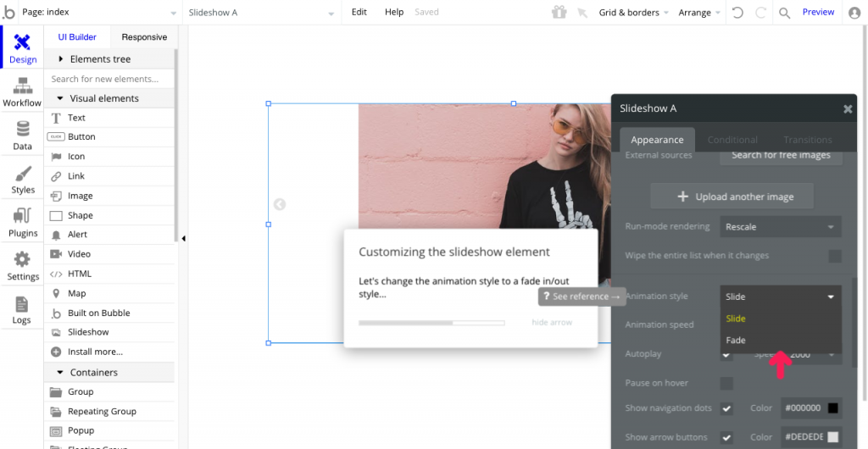Screen dimensions: 868x449
Task: Expand the Elements tree
Action: pos(109,59)
